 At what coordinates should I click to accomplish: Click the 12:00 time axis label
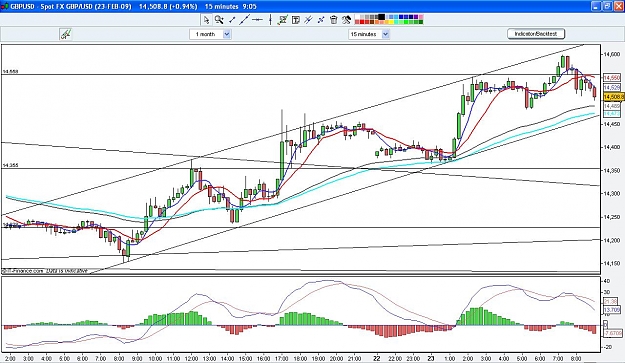tap(191, 358)
